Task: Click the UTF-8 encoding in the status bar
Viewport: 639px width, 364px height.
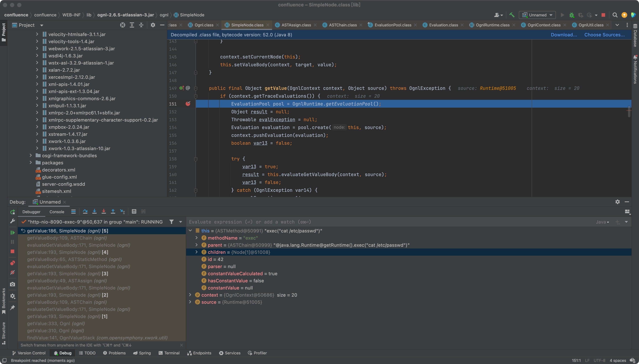Action: pyautogui.click(x=599, y=360)
